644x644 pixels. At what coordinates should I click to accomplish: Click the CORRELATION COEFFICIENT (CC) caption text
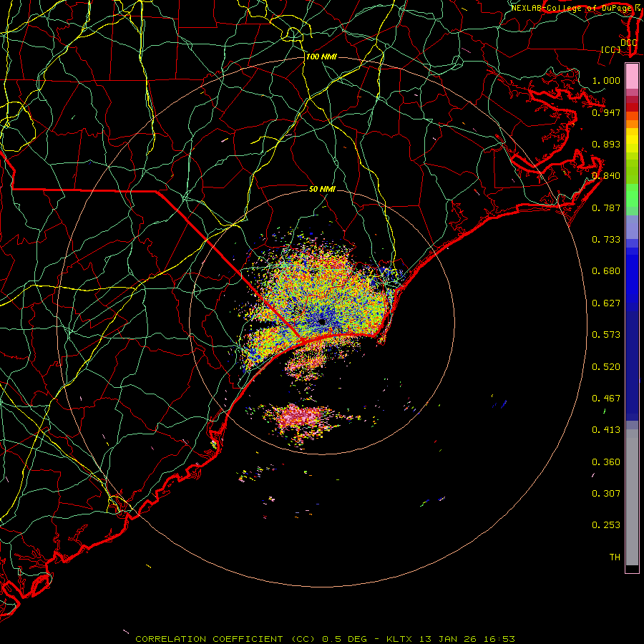[226, 639]
